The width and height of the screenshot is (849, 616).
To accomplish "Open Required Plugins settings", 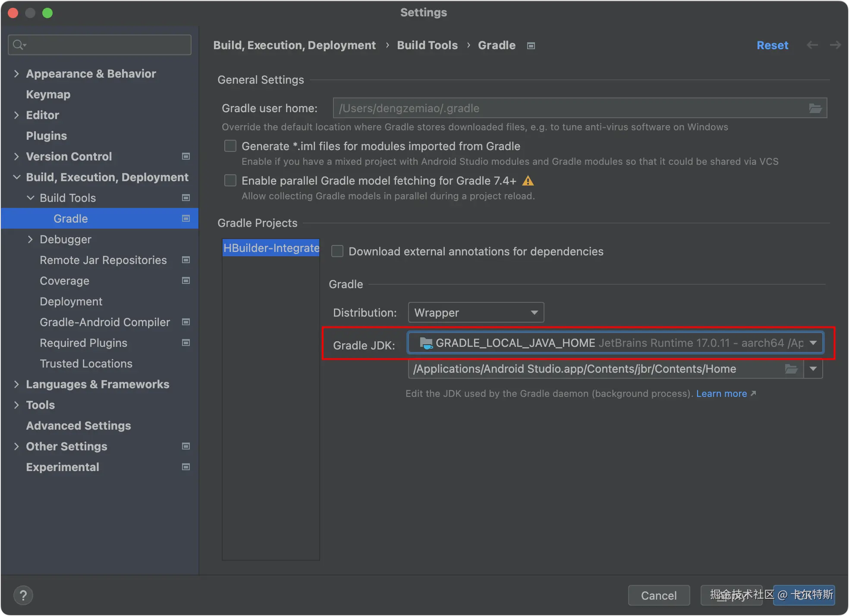I will coord(83,343).
